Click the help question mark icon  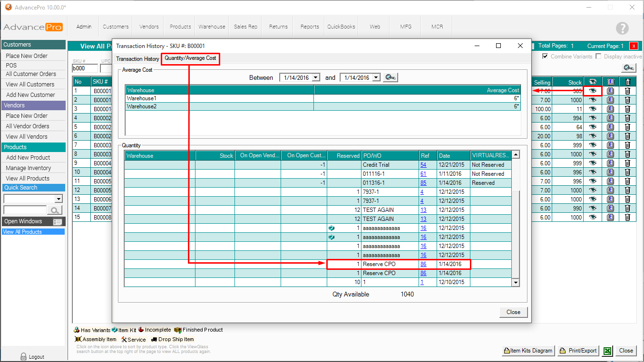click(x=622, y=28)
